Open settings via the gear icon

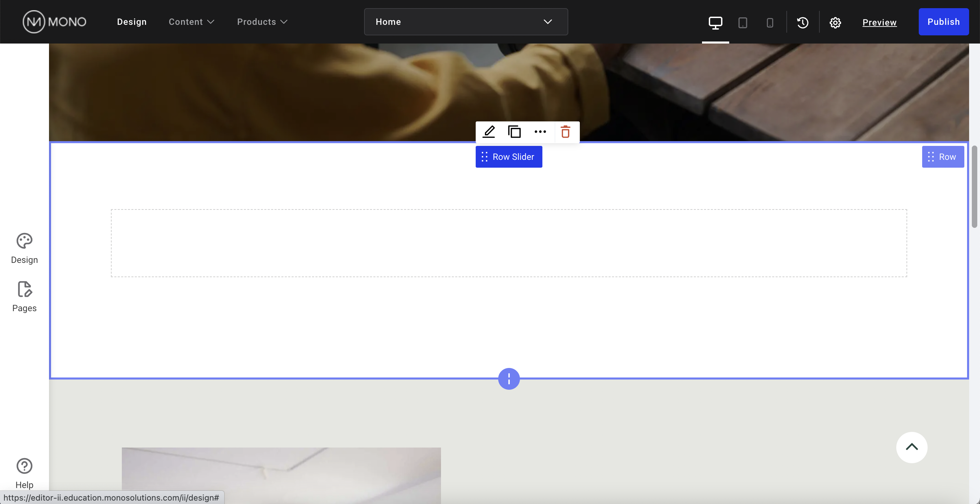tap(835, 22)
